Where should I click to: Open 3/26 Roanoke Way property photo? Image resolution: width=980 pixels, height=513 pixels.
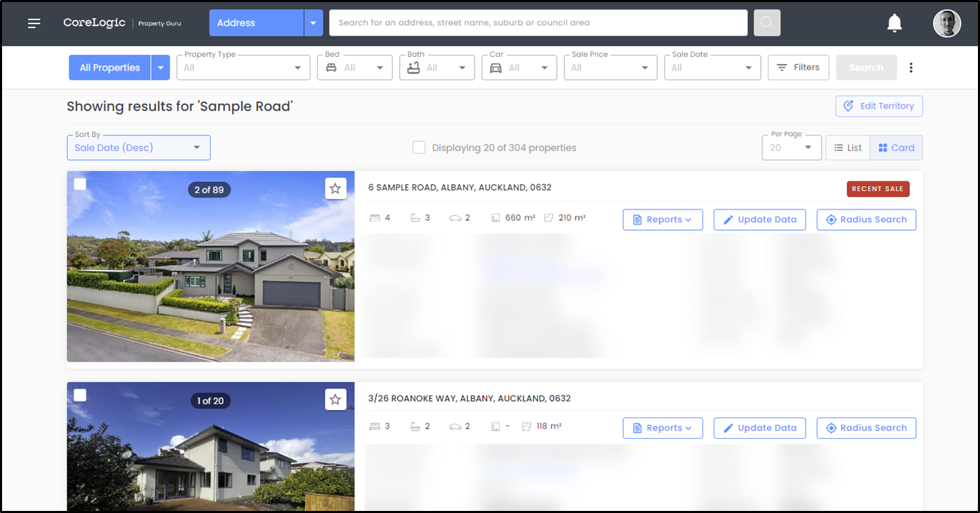pyautogui.click(x=211, y=446)
